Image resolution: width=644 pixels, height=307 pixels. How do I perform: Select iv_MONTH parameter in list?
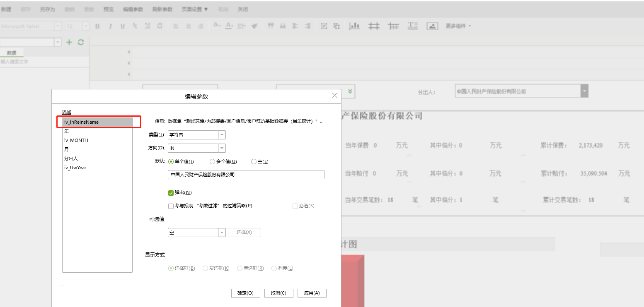click(97, 140)
